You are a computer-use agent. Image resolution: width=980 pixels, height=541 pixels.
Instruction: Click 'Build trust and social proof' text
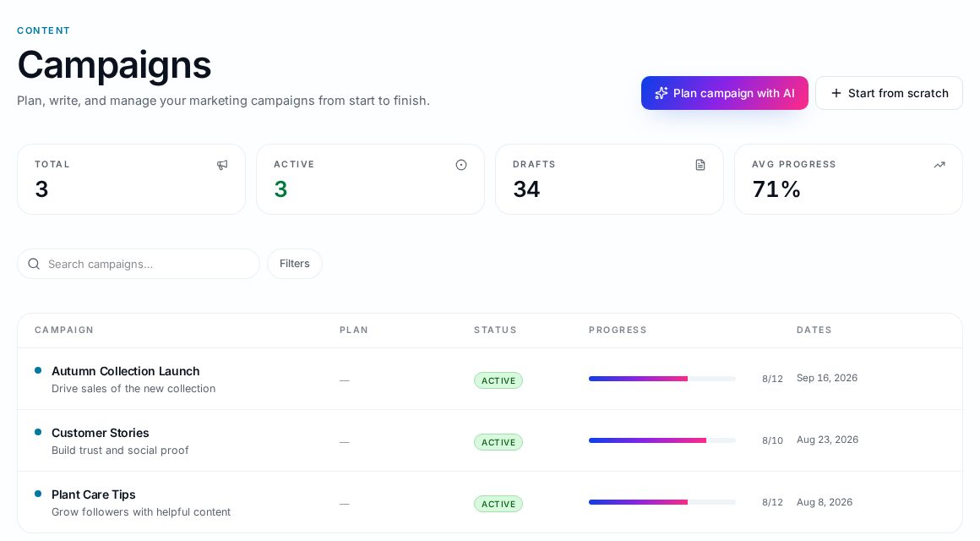click(120, 451)
